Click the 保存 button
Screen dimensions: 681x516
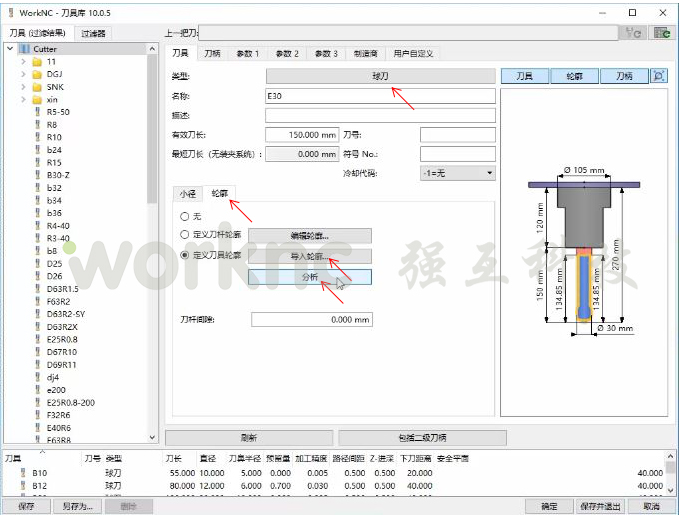point(26,506)
